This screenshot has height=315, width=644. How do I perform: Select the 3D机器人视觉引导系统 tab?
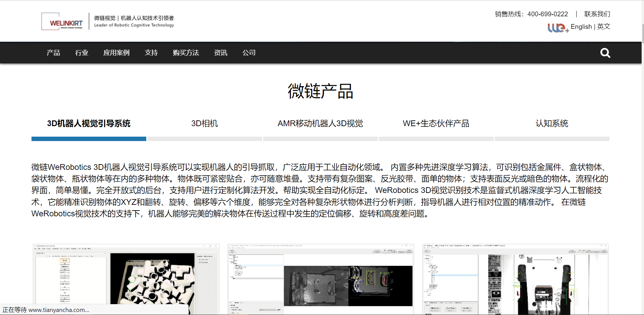[89, 123]
